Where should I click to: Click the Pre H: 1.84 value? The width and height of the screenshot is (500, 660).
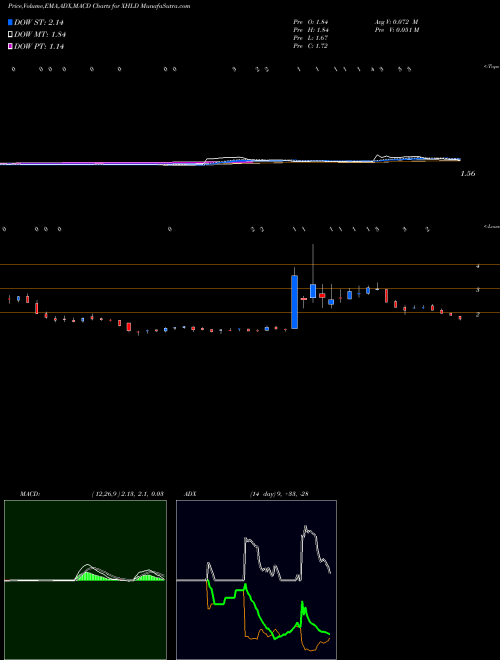point(311,30)
